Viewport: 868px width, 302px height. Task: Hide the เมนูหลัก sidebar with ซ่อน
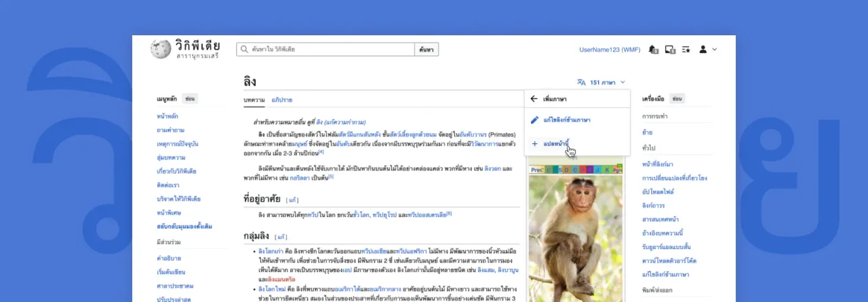[x=190, y=99]
